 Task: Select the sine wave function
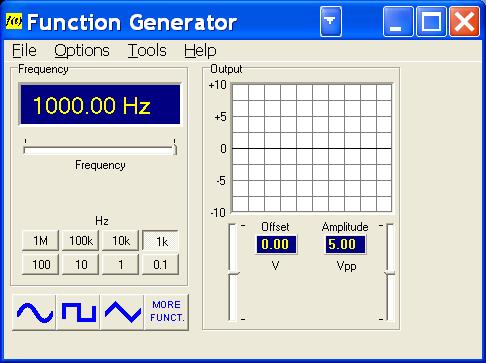click(34, 312)
